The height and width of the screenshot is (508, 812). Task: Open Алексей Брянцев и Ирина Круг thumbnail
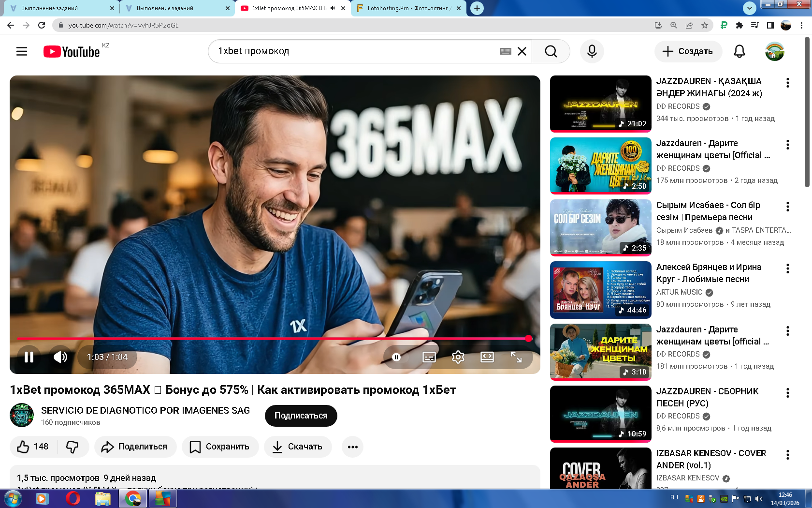click(x=600, y=290)
